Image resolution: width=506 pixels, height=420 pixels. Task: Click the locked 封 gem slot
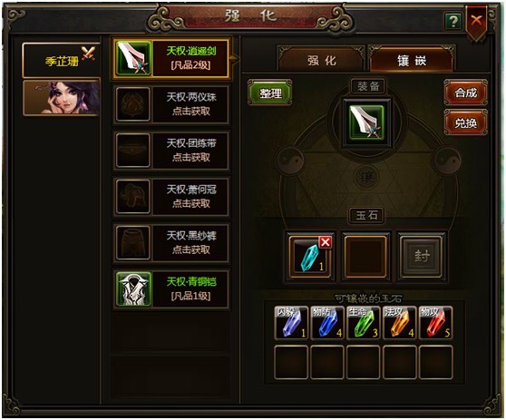(421, 257)
